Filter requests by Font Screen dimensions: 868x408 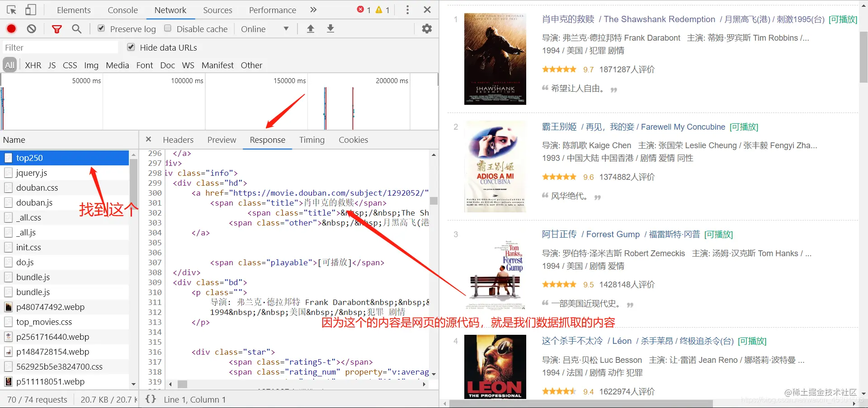145,65
